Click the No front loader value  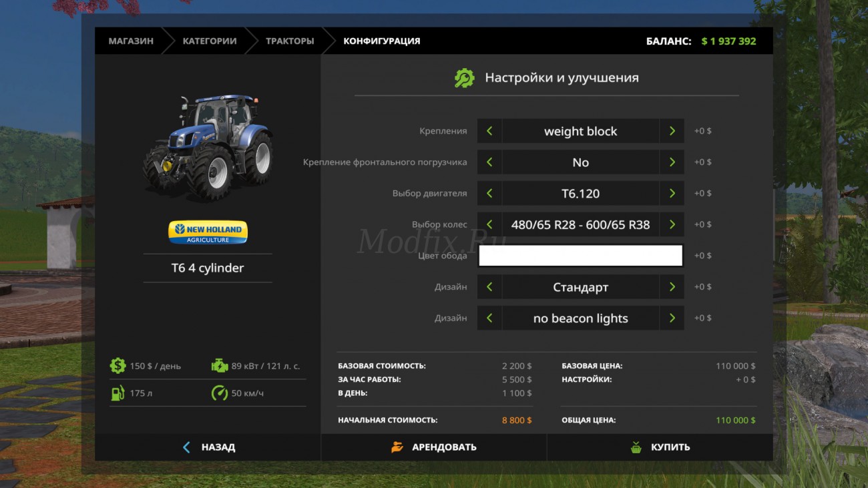pos(580,162)
